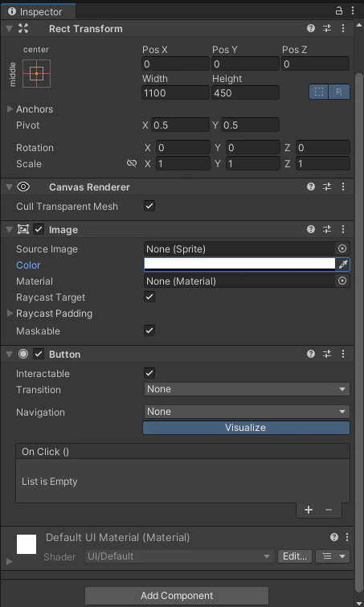Screen dimensions: 364x607
Task: Collapse the Rect Transform component
Action: [x=10, y=29]
